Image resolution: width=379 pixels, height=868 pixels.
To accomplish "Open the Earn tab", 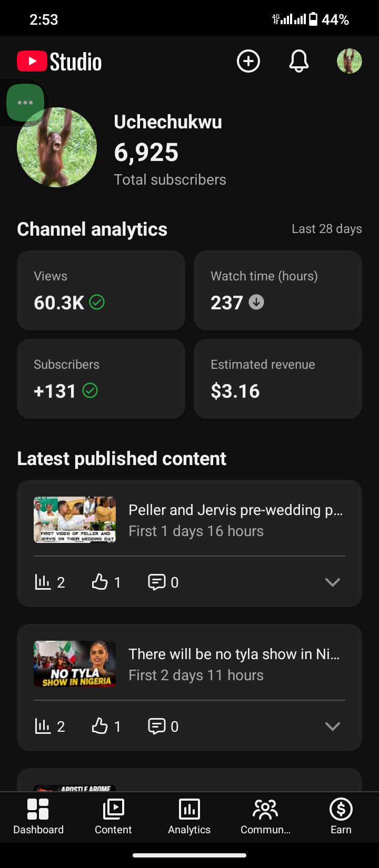I will [x=341, y=817].
